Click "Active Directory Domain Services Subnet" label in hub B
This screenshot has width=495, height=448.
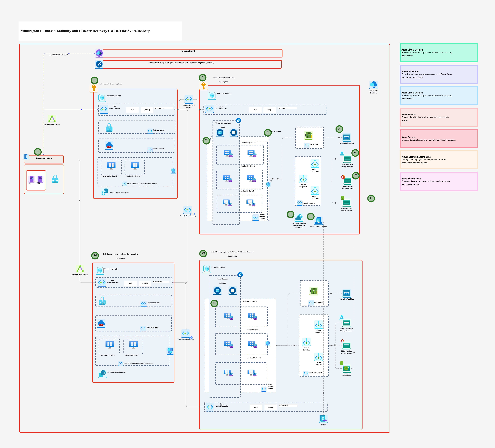(142, 184)
